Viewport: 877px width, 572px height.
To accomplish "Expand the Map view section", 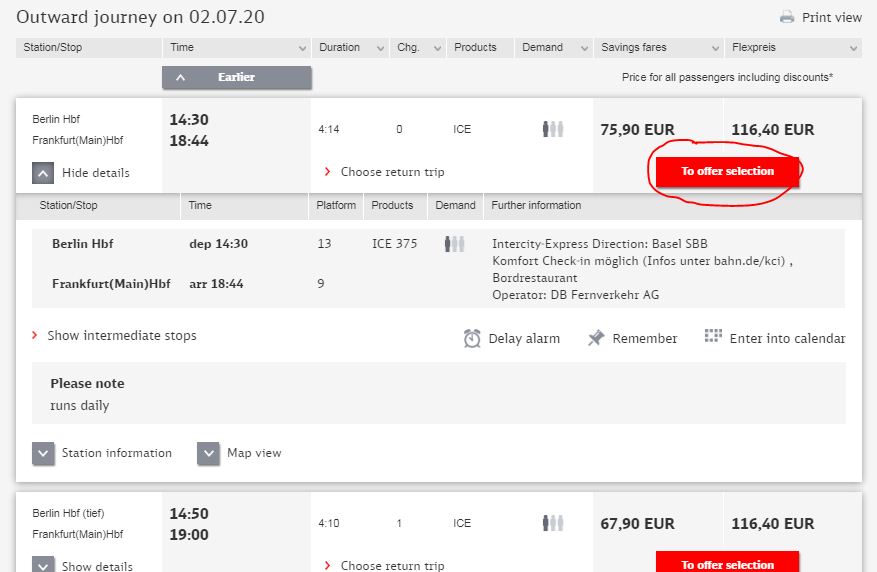I will (208, 453).
